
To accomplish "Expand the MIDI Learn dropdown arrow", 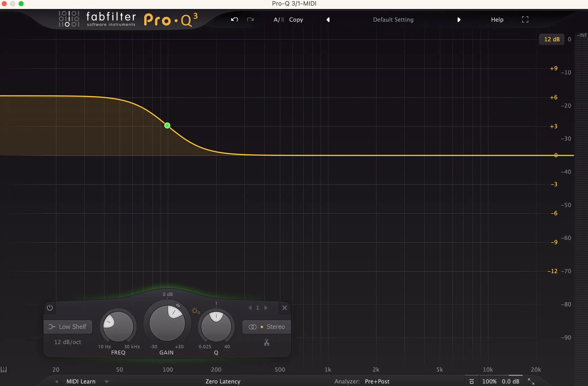I will [x=106, y=382].
